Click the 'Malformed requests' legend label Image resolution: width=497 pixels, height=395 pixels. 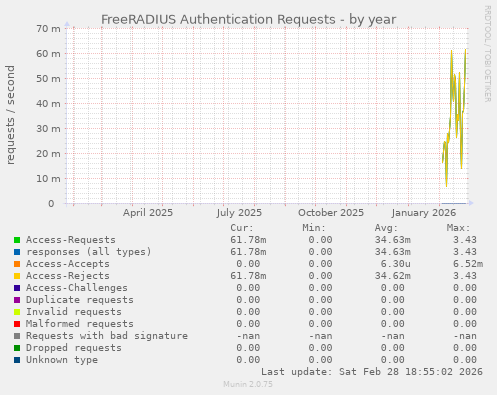[80, 324]
